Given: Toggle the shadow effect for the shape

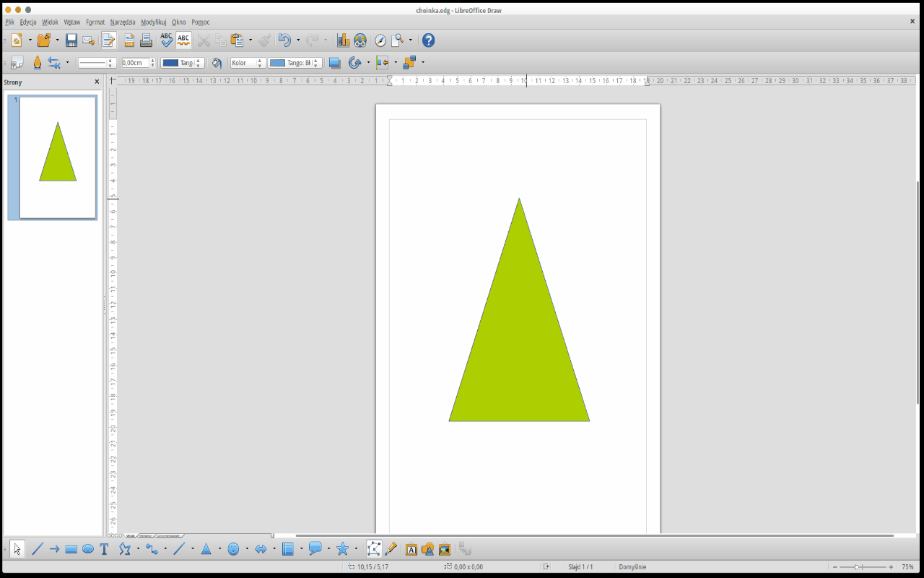Looking at the screenshot, I should click(334, 63).
